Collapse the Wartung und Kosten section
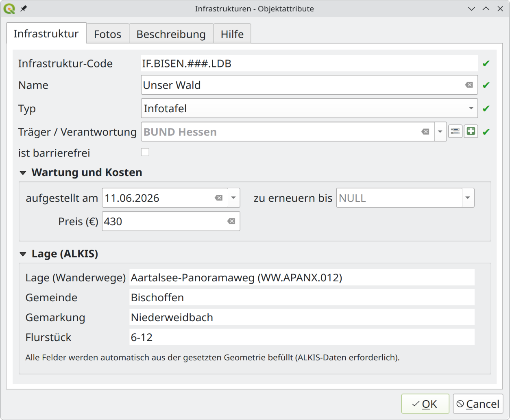The image size is (510, 420). tap(23, 173)
